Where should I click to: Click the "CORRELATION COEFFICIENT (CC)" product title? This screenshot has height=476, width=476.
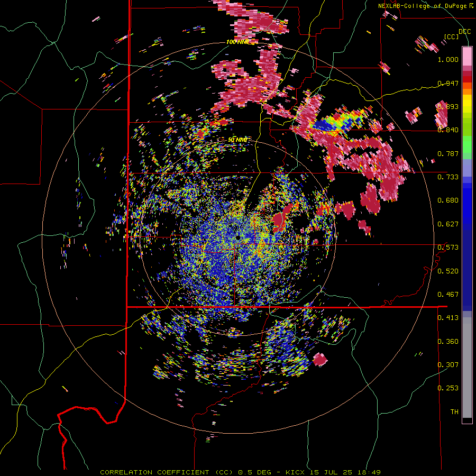point(167,472)
